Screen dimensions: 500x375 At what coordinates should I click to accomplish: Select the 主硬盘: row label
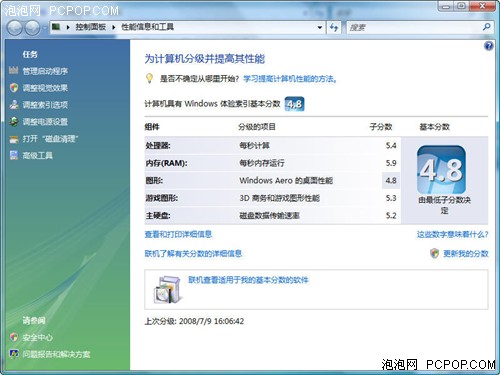[158, 215]
